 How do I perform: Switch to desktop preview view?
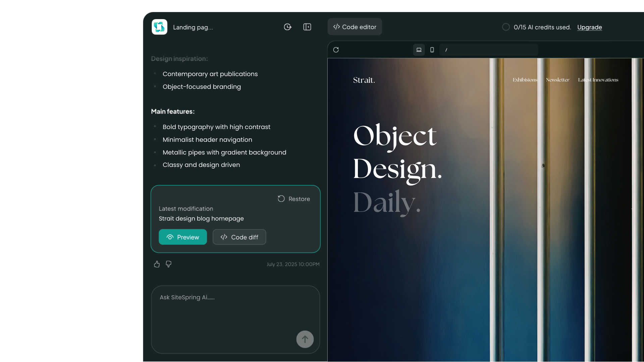point(419,50)
